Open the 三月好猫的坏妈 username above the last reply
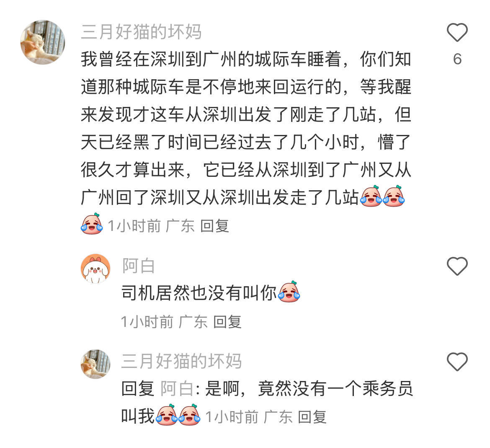This screenshot has height=448, width=490. point(181,361)
